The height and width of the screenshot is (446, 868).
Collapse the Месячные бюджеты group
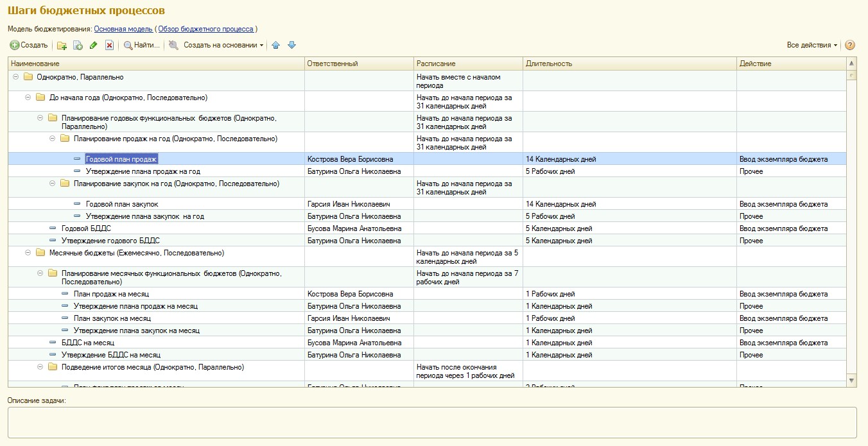click(28, 253)
